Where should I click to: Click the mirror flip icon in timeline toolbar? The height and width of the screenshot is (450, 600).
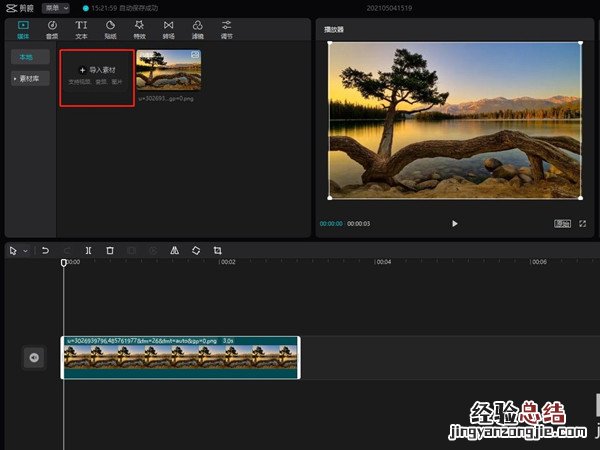coord(174,250)
